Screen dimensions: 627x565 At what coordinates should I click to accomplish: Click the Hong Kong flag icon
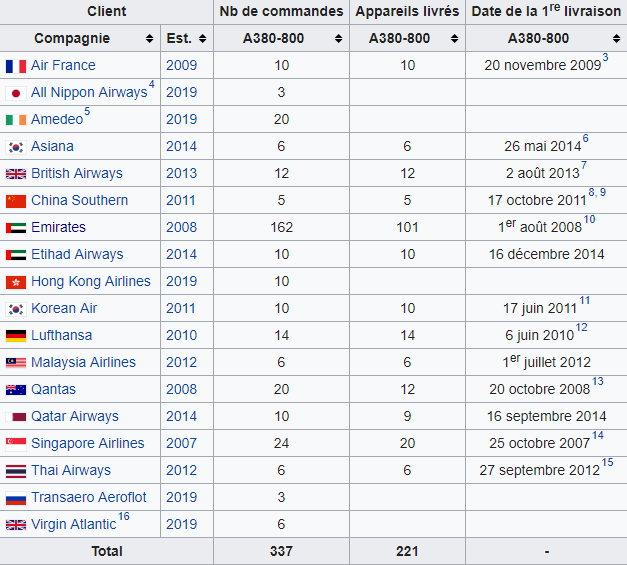click(16, 282)
